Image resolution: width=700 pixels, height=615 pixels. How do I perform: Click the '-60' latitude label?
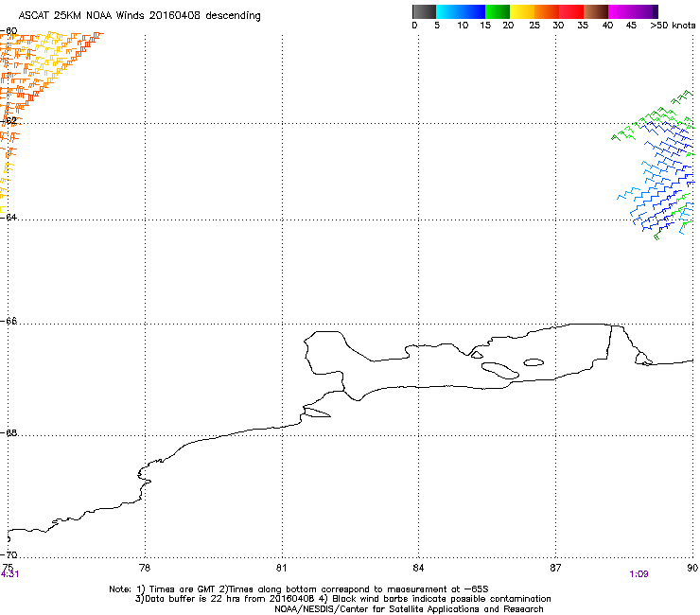click(x=9, y=31)
